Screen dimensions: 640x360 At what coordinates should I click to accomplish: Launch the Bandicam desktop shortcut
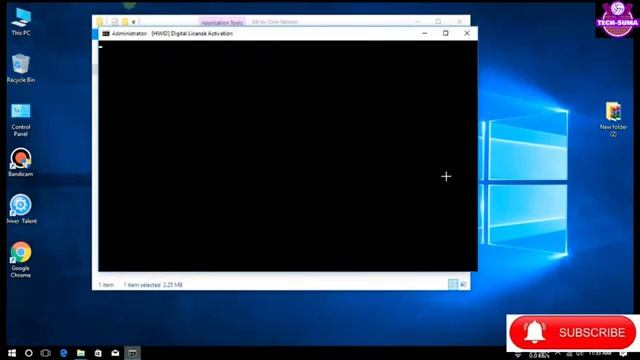[x=21, y=162]
